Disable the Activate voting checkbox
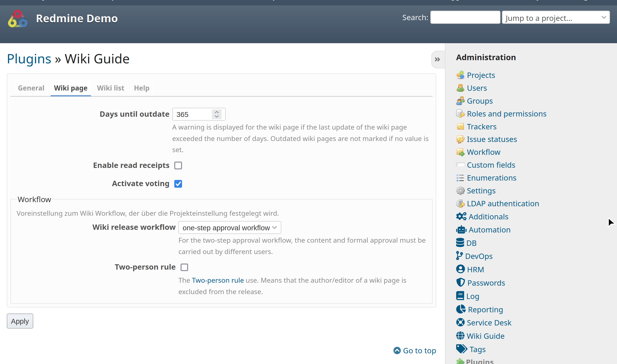The width and height of the screenshot is (617, 364). (178, 183)
